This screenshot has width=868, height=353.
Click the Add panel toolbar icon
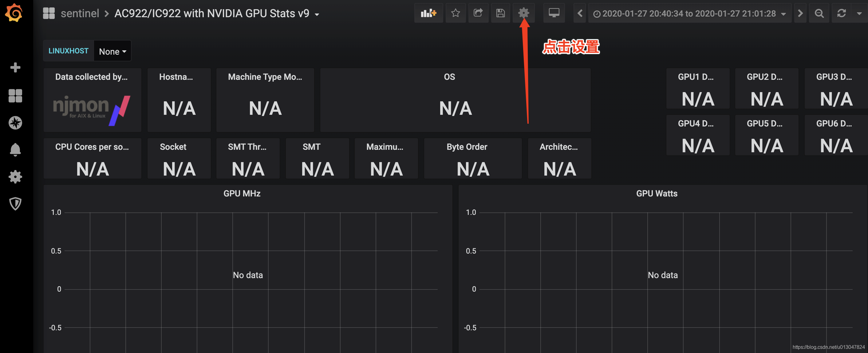click(x=428, y=13)
